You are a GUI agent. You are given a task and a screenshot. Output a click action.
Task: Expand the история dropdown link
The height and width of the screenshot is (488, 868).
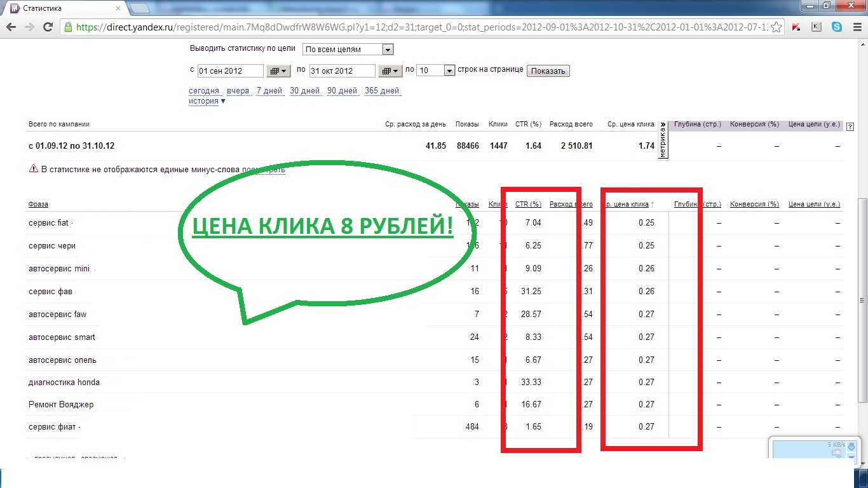[207, 101]
